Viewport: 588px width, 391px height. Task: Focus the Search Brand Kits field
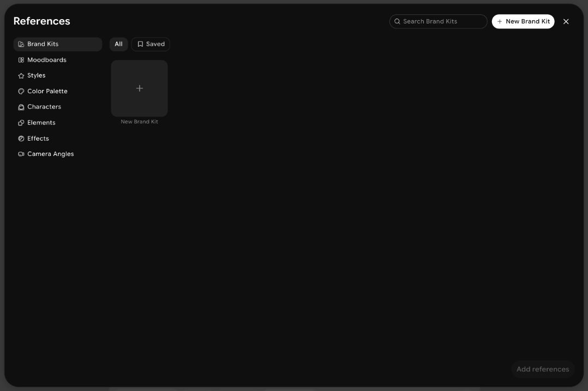pos(438,21)
